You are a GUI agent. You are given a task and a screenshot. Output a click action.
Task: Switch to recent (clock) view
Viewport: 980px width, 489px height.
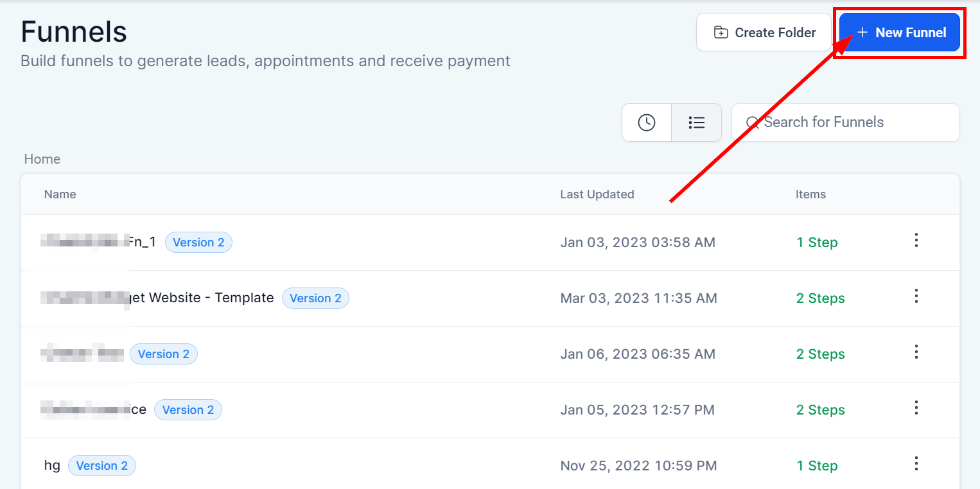coord(647,123)
